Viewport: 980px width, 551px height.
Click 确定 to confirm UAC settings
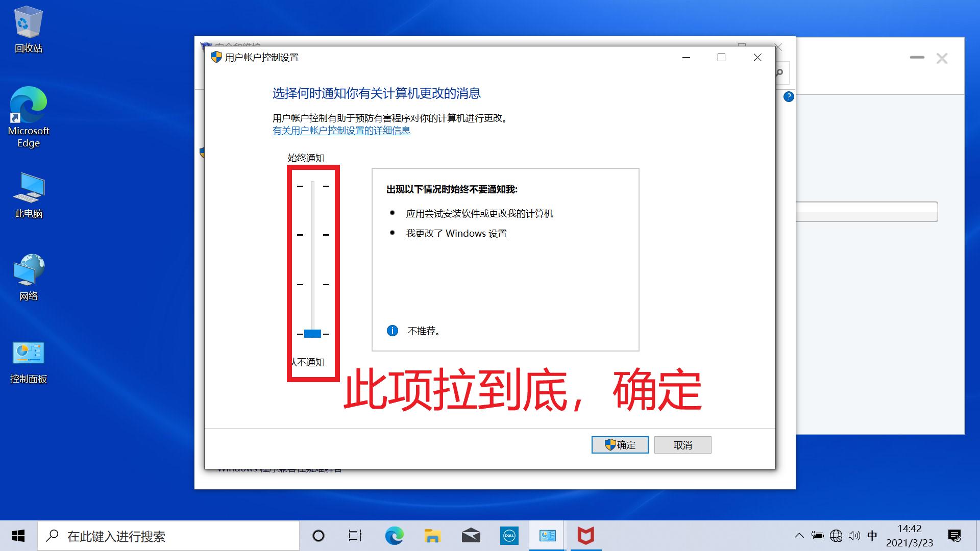pos(619,444)
